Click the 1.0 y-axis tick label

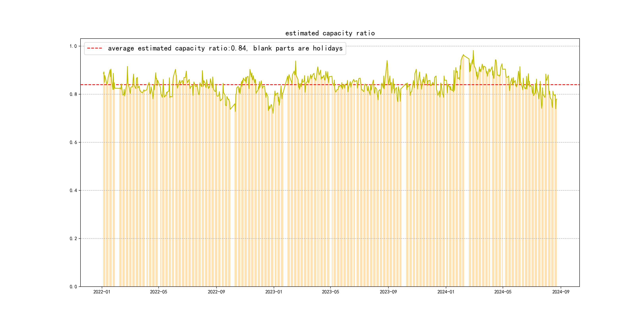coord(73,46)
